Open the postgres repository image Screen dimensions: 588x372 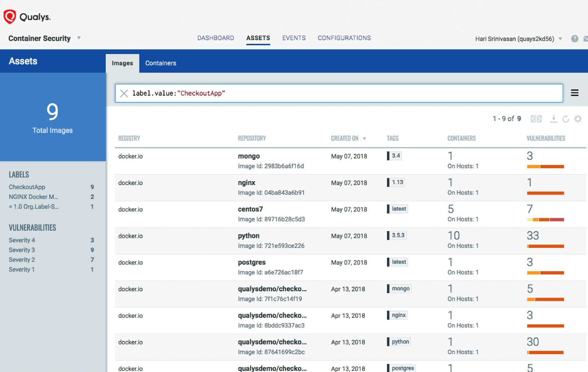click(x=252, y=263)
